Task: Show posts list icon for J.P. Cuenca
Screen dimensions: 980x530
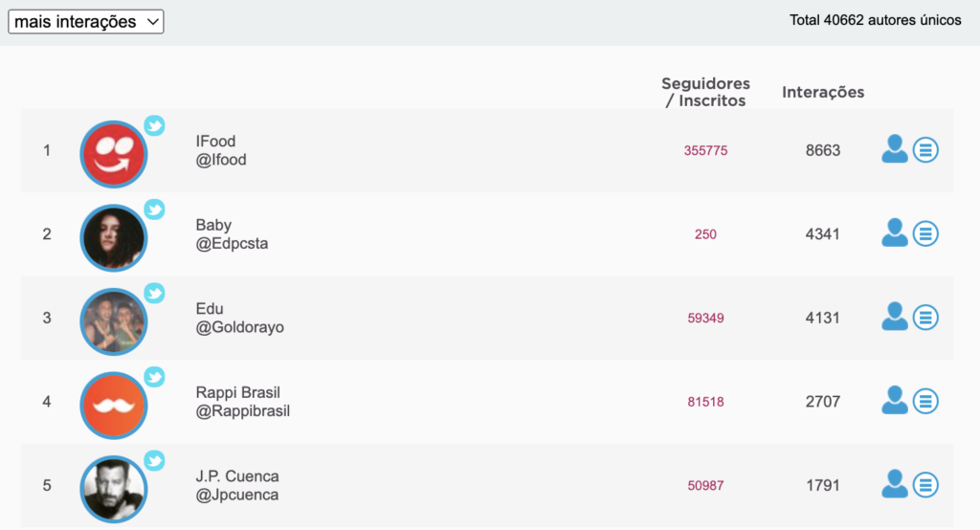Action: click(925, 485)
